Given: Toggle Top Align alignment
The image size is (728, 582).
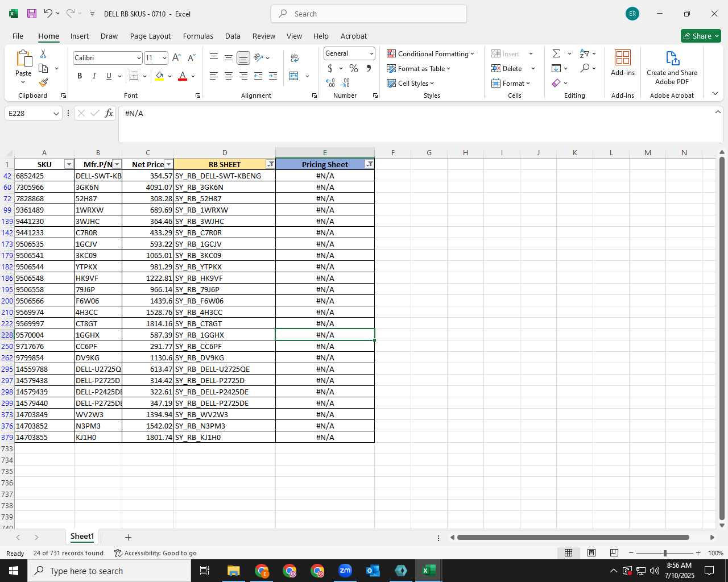Looking at the screenshot, I should tap(214, 58).
